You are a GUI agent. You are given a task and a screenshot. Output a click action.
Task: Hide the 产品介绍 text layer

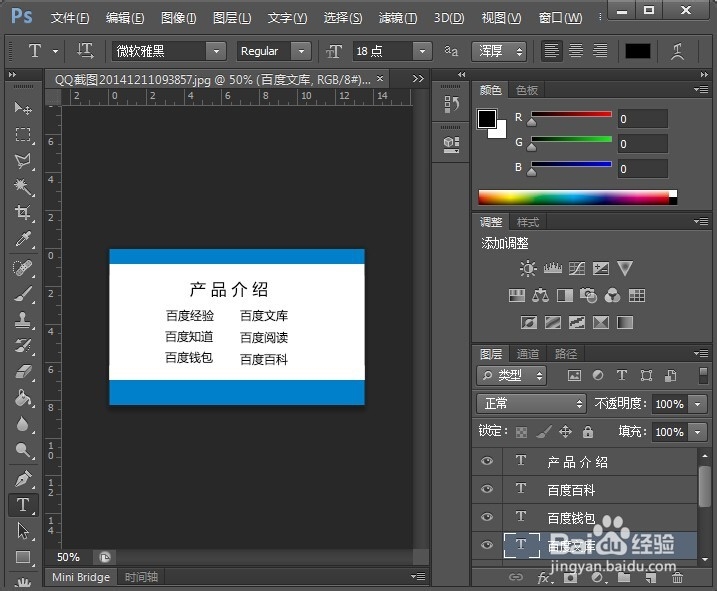click(x=487, y=461)
